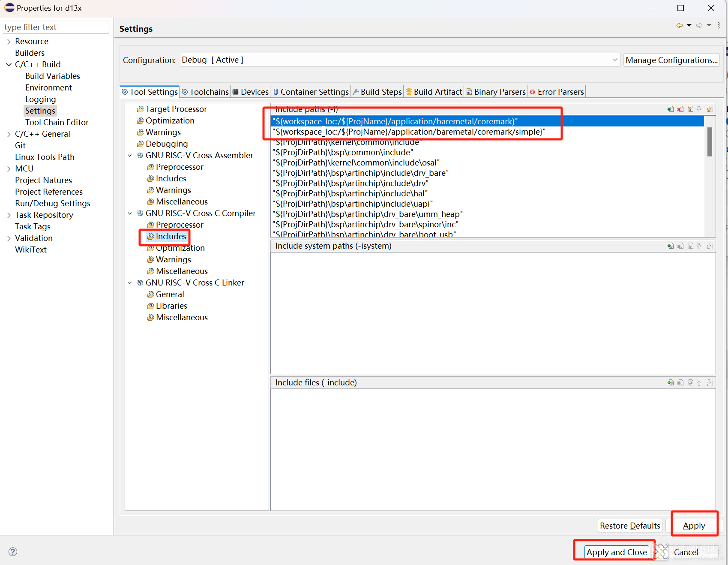Screen dimensions: 728x565
Task: Move up icon in Include system paths toolbar
Action: [700, 246]
